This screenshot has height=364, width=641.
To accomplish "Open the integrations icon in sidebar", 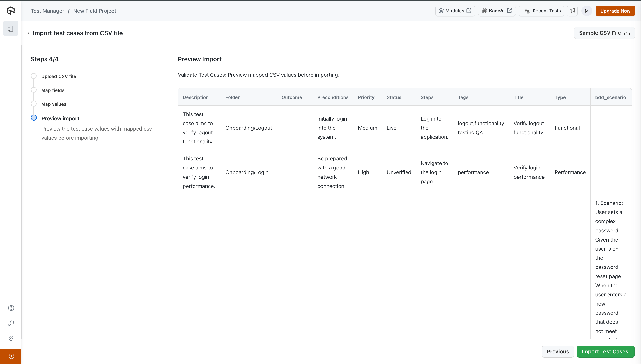I will click(x=11, y=338).
